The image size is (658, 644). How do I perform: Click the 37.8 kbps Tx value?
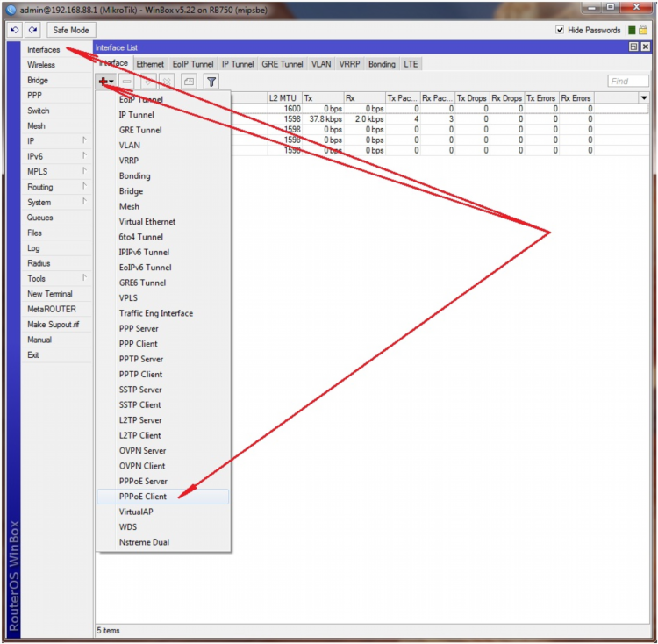(x=325, y=119)
